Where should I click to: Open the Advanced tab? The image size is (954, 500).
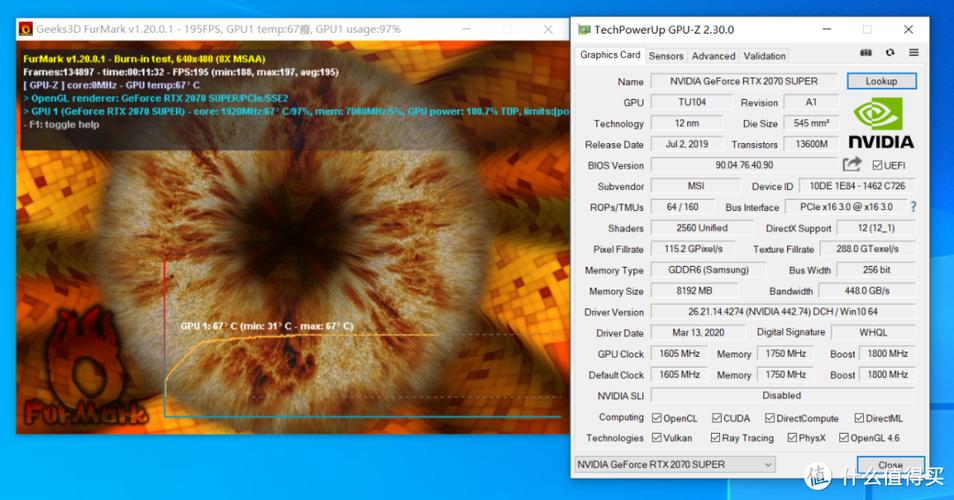pyautogui.click(x=713, y=56)
